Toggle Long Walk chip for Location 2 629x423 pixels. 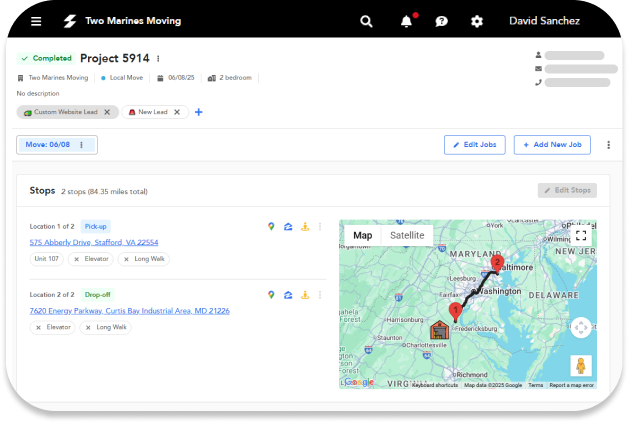coord(106,327)
